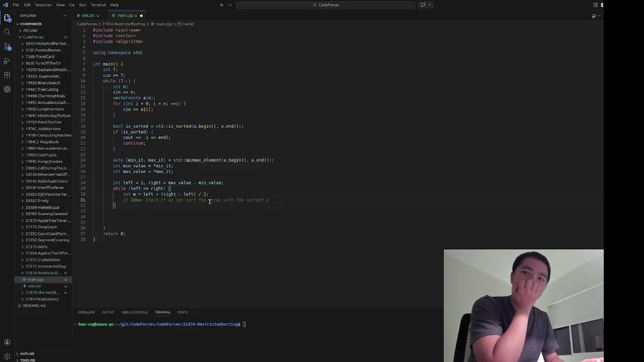Click the 'using namespace std;' line
The image size is (644, 362).
[x=118, y=53]
